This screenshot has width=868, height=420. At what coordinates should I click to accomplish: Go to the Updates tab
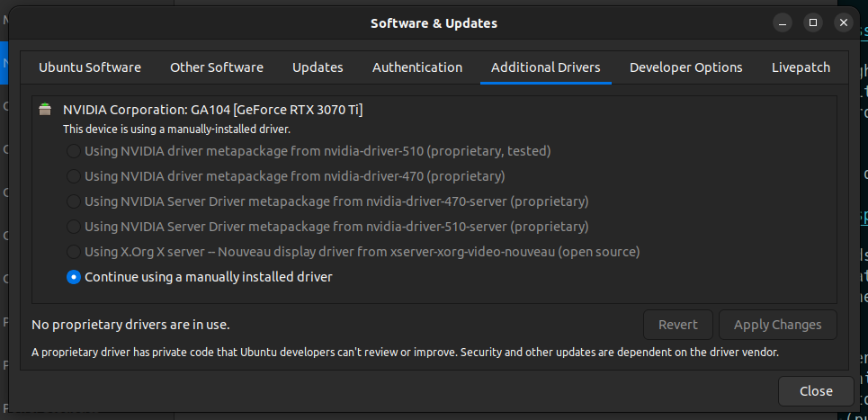click(318, 67)
